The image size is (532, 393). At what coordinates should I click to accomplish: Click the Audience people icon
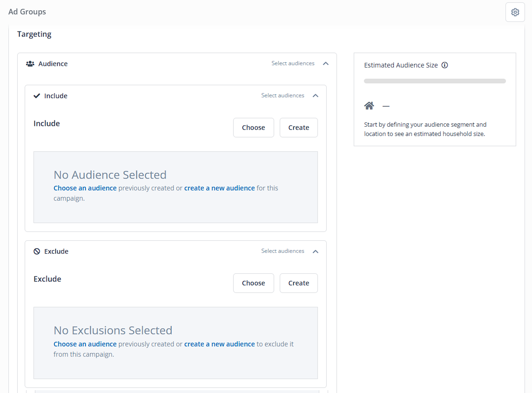coord(30,64)
